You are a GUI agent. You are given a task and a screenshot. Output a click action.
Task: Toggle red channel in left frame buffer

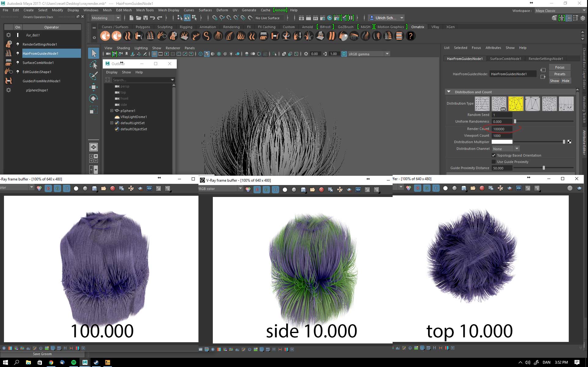click(x=48, y=188)
